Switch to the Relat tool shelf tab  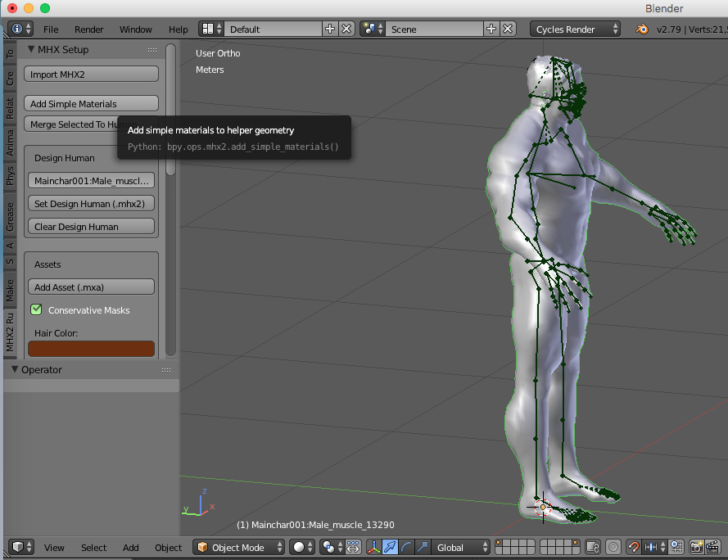point(10,108)
